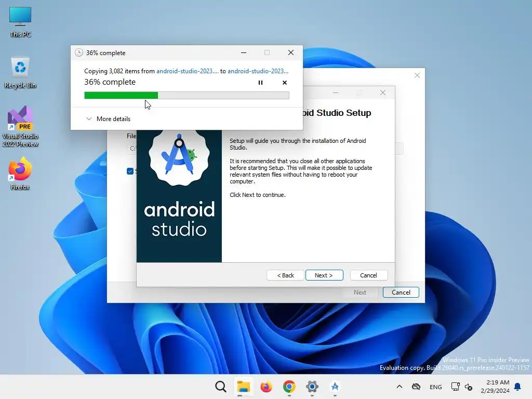Minimize the 36% complete copy window

(244, 52)
